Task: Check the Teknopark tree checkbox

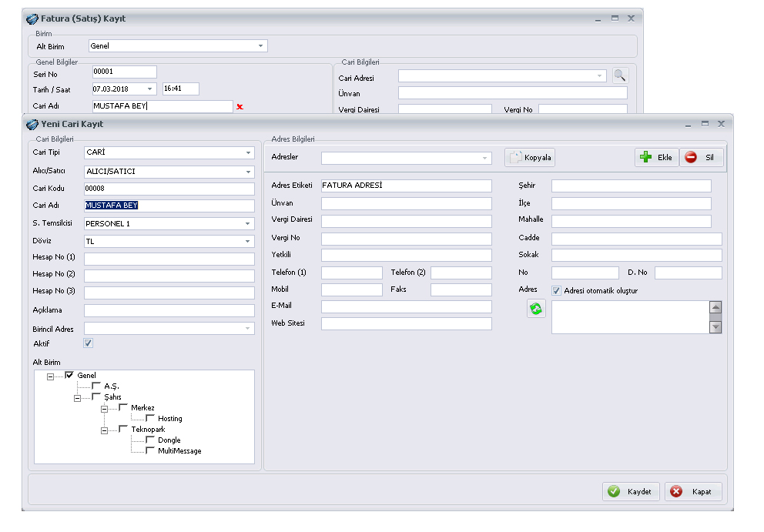Action: 122,429
